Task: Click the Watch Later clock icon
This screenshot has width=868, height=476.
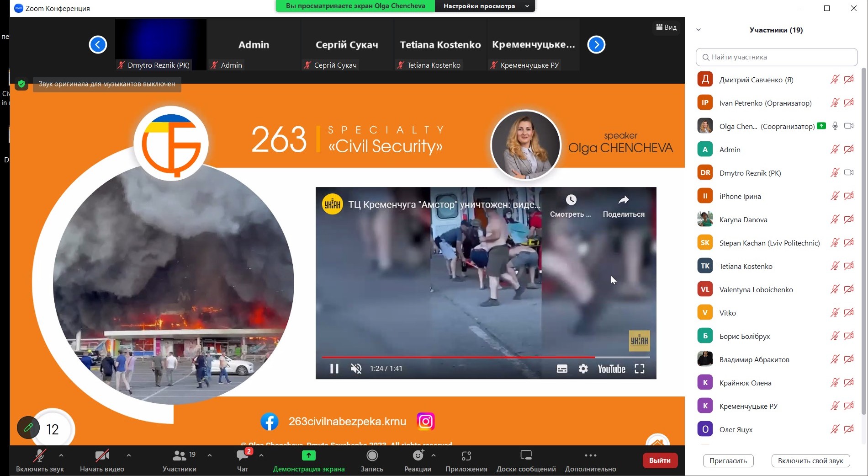Action: point(571,200)
